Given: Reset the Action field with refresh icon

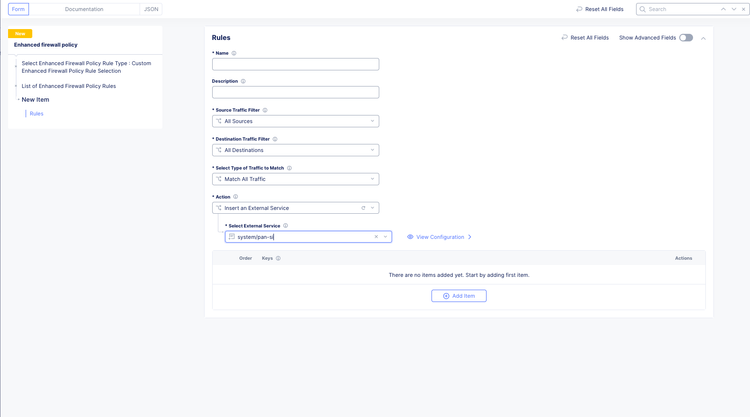Looking at the screenshot, I should tap(363, 208).
